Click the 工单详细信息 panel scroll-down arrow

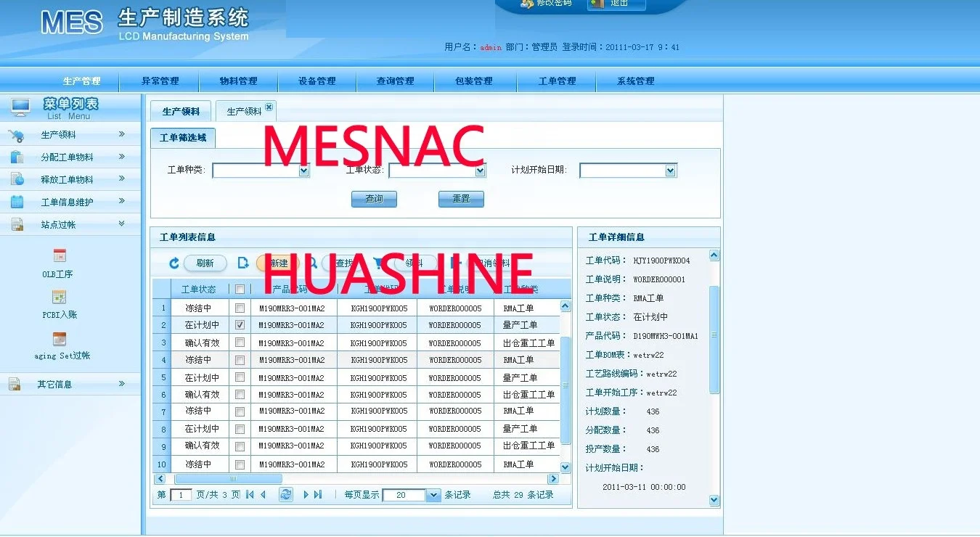click(714, 500)
